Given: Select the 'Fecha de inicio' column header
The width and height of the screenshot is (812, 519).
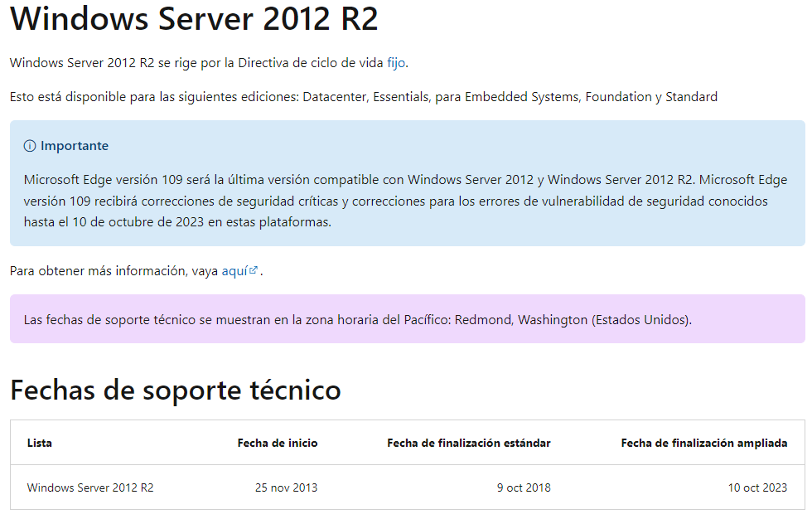Looking at the screenshot, I should [277, 443].
